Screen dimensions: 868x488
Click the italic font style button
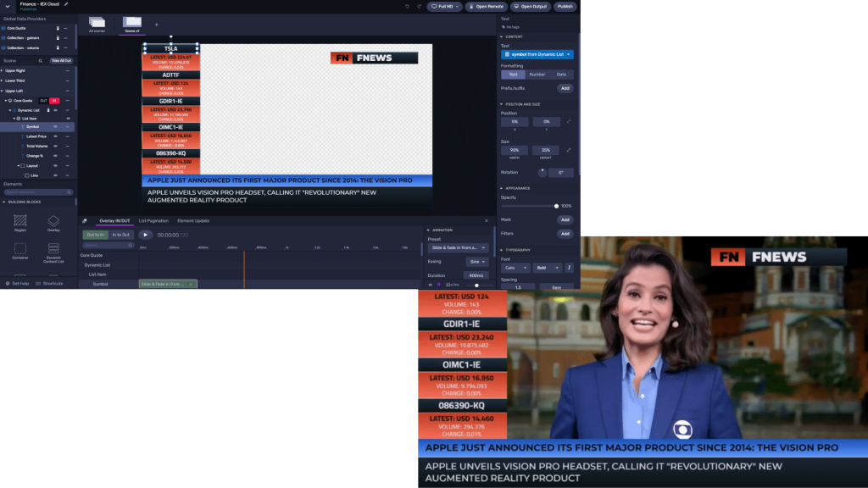pyautogui.click(x=569, y=268)
